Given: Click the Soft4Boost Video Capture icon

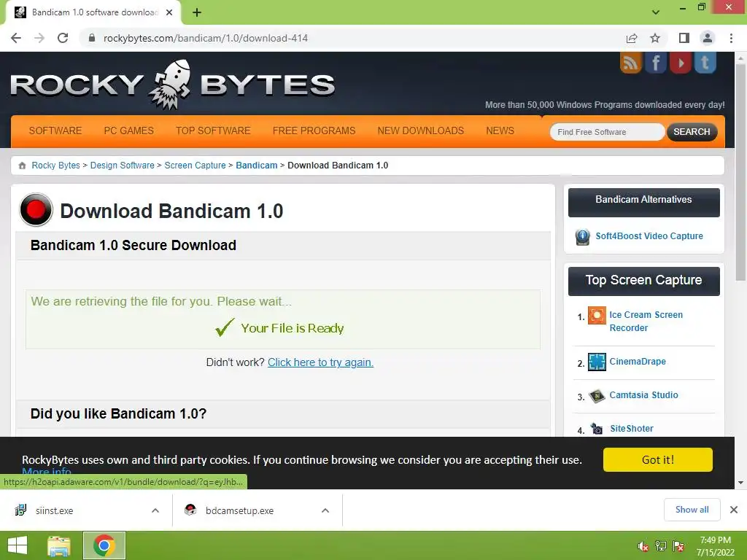Looking at the screenshot, I should (582, 237).
